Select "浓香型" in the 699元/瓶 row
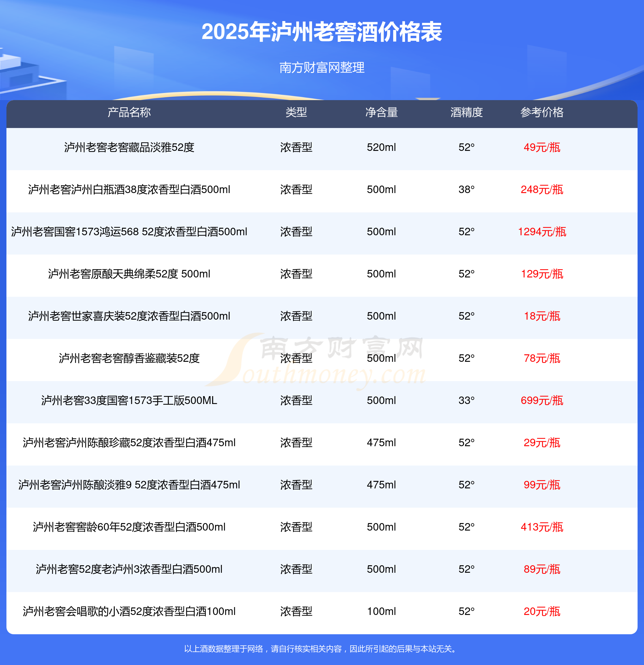The height and width of the screenshot is (665, 644). click(296, 400)
